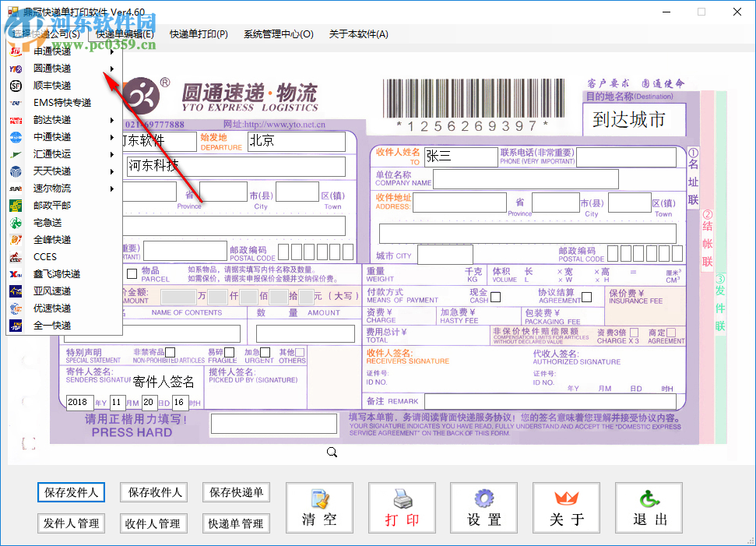
Task: Select the 顺丰快递 courier icon
Action: (x=17, y=84)
